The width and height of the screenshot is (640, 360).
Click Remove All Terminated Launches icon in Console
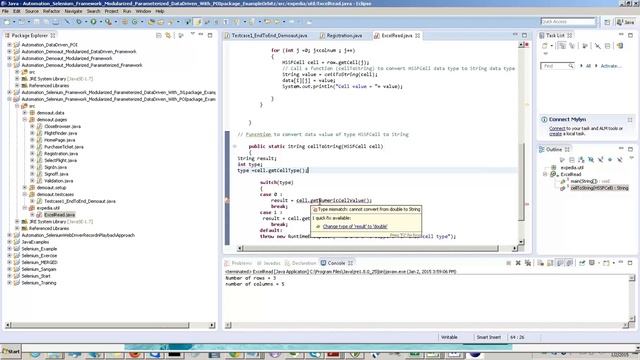coord(528,263)
